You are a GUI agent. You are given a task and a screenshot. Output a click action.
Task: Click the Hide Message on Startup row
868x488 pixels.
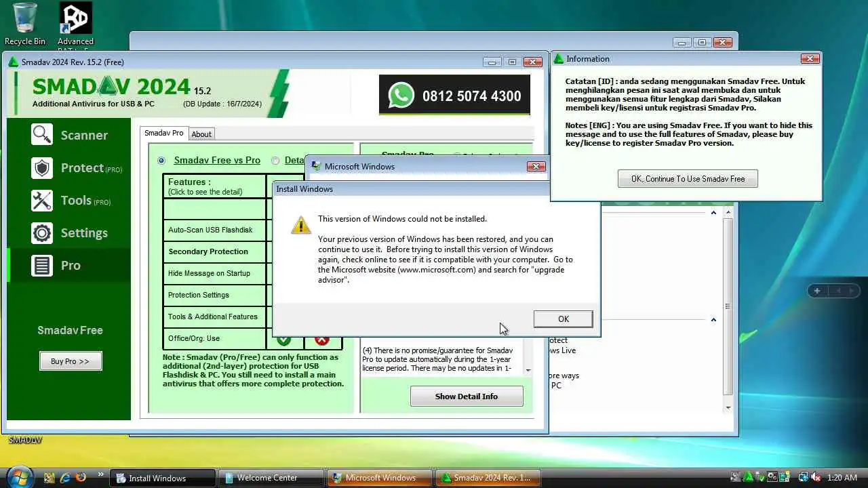coord(214,273)
